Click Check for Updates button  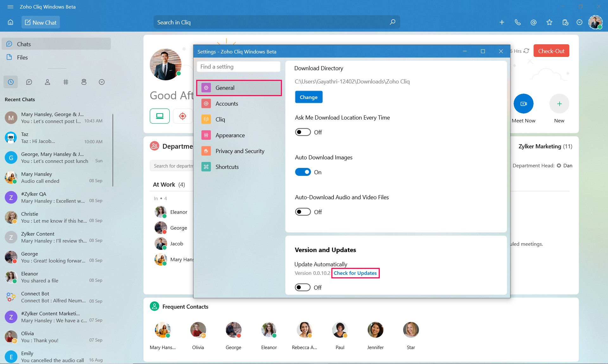[x=355, y=273]
